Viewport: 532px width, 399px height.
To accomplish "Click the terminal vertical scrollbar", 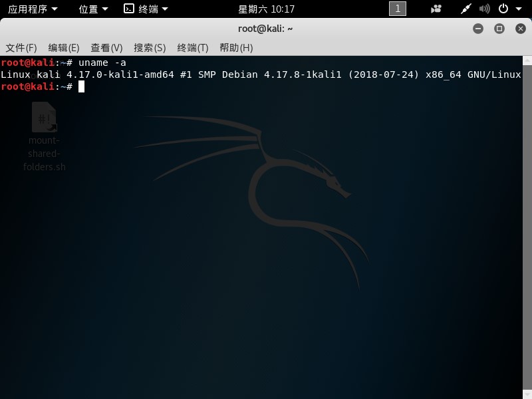I will 527,227.
